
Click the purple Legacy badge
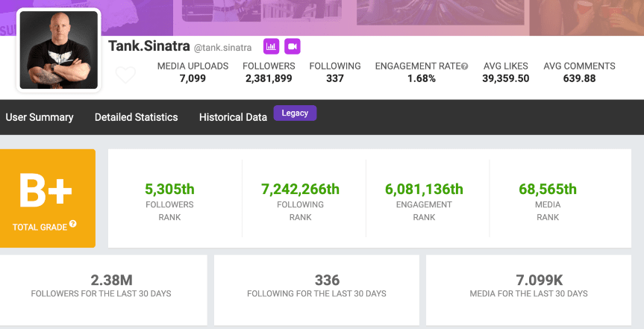tap(295, 113)
